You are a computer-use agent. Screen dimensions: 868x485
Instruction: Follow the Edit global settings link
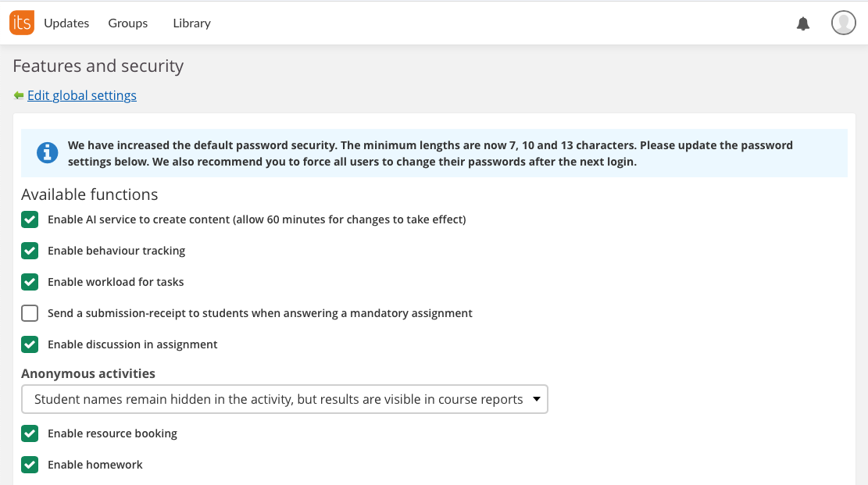click(x=82, y=95)
